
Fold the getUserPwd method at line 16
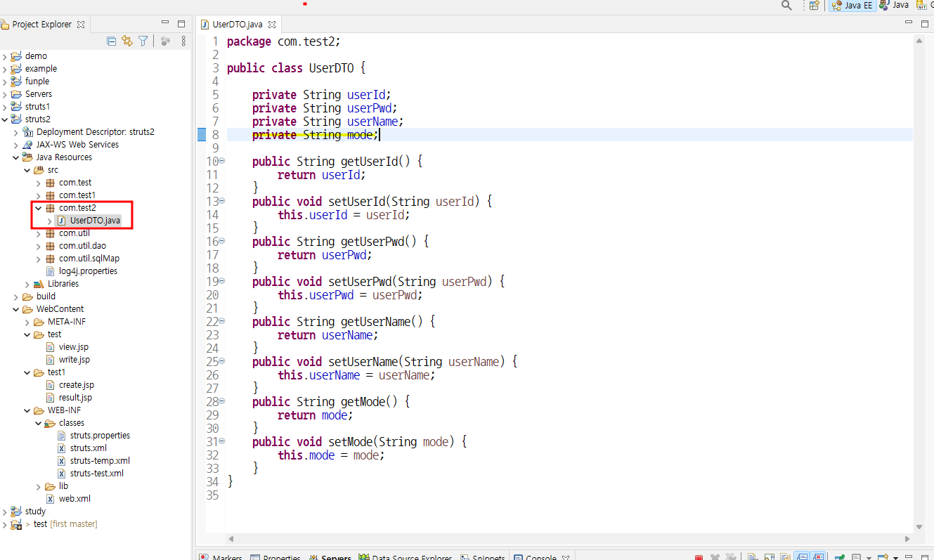pyautogui.click(x=222, y=241)
